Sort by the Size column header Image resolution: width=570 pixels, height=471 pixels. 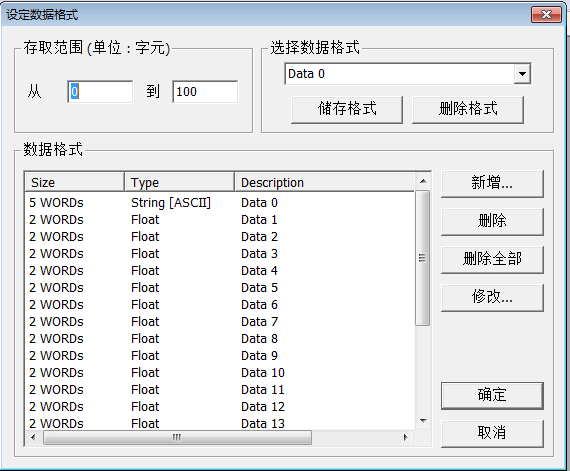pos(75,182)
